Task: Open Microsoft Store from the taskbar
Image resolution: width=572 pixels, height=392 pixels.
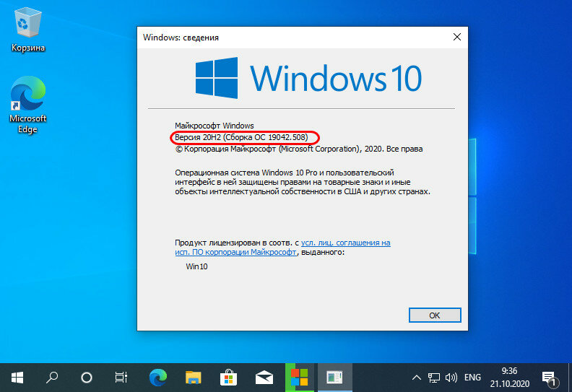Action: (x=229, y=378)
